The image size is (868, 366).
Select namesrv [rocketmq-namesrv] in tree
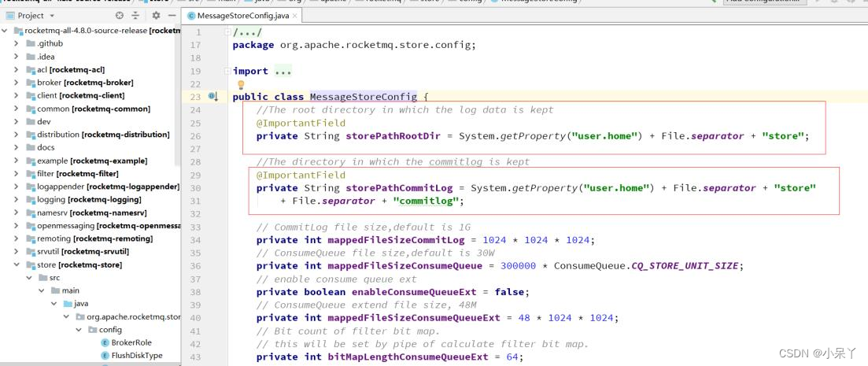pyautogui.click(x=92, y=213)
